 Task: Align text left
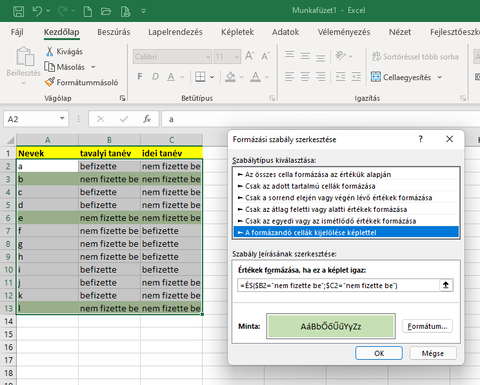pos(289,77)
